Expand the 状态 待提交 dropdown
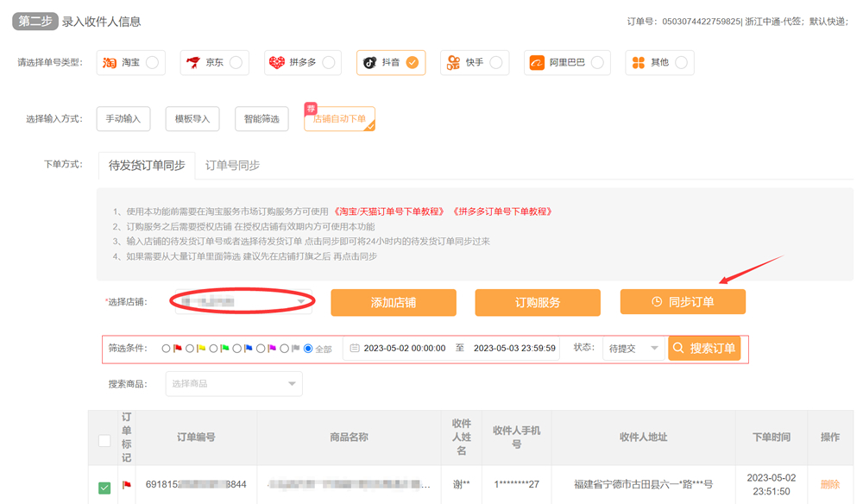 point(633,349)
